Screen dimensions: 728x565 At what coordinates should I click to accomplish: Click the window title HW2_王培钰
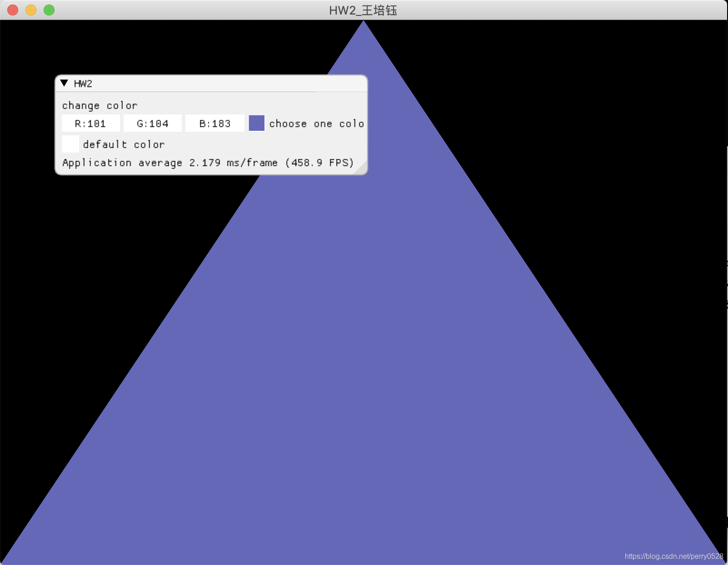pyautogui.click(x=363, y=10)
